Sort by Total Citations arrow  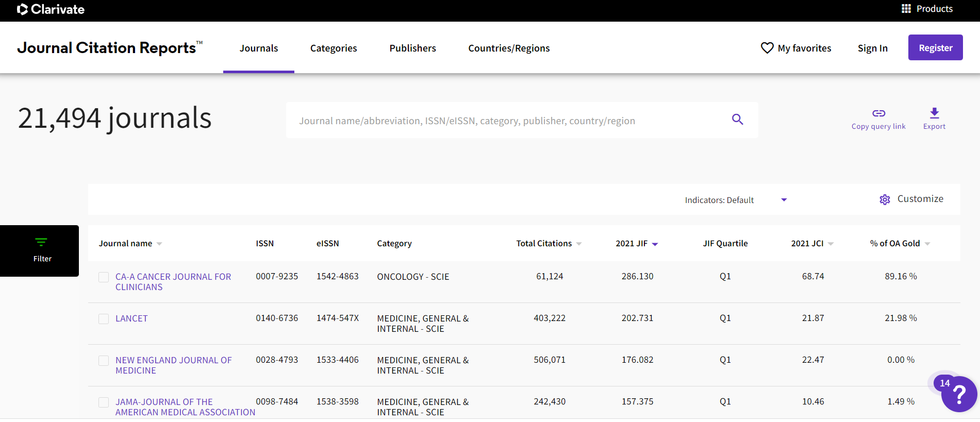[579, 244]
